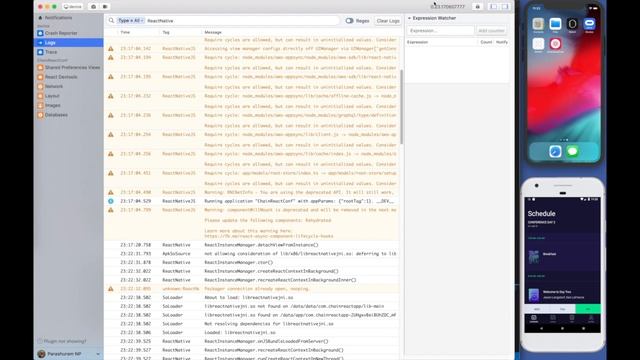
Task: Click the Count column header in watcher
Action: point(486,42)
